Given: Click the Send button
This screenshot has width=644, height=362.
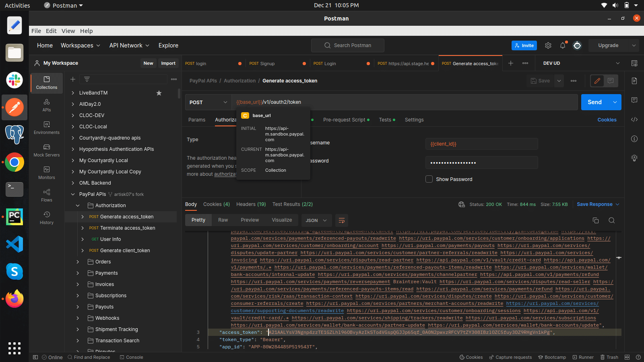Looking at the screenshot, I should [594, 102].
